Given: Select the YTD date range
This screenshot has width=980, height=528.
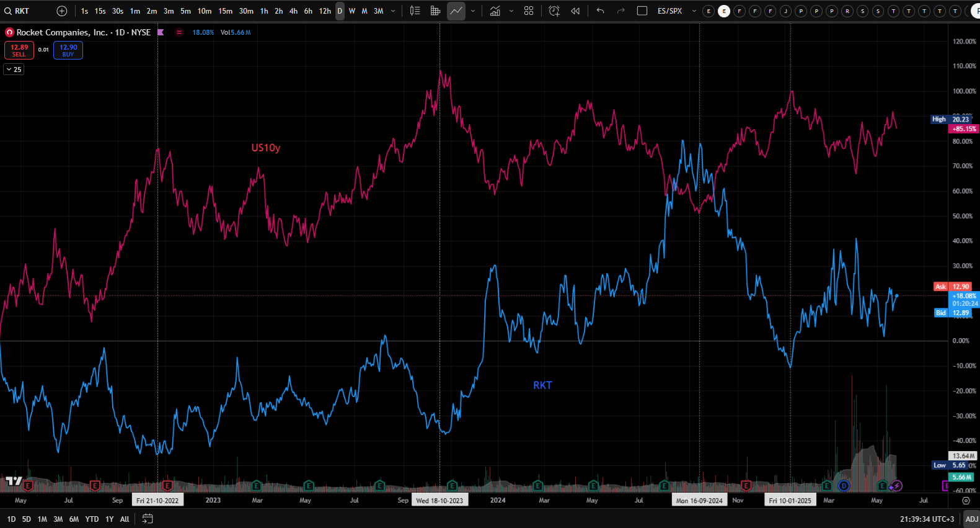Looking at the screenshot, I should [92, 519].
